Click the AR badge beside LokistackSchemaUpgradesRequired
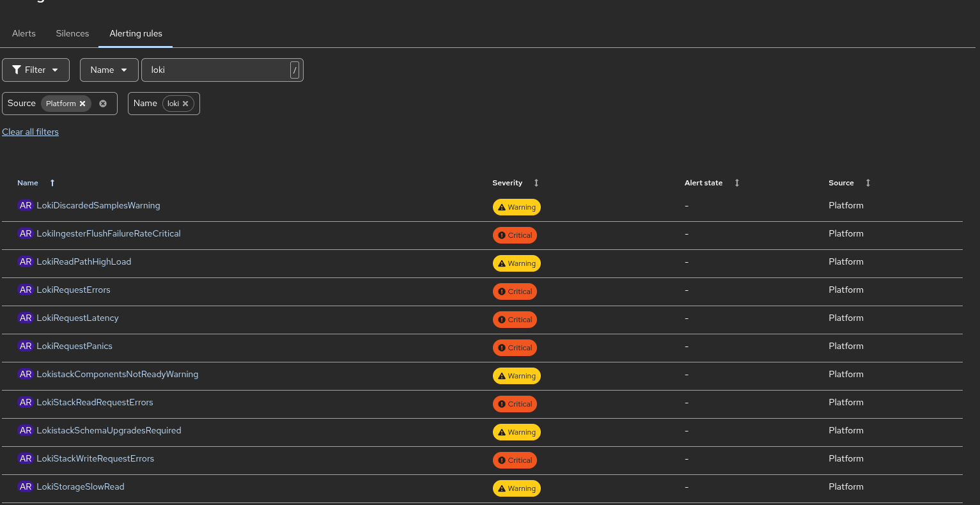980x505 pixels. (x=26, y=431)
